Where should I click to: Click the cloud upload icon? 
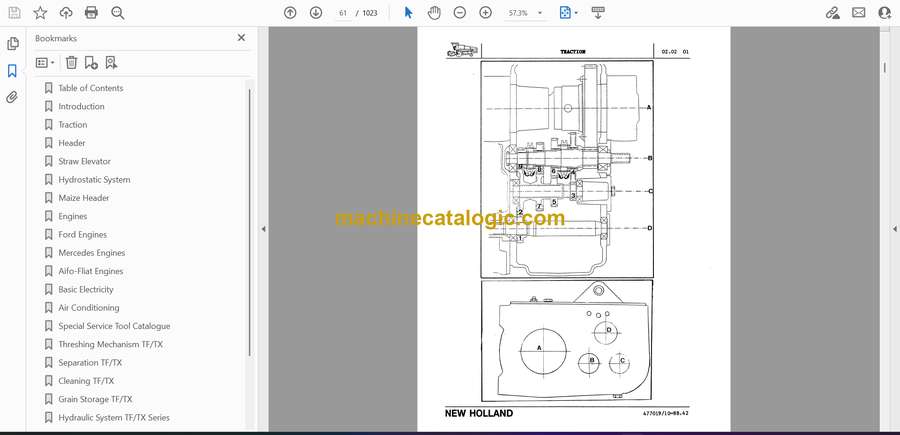pos(66,13)
